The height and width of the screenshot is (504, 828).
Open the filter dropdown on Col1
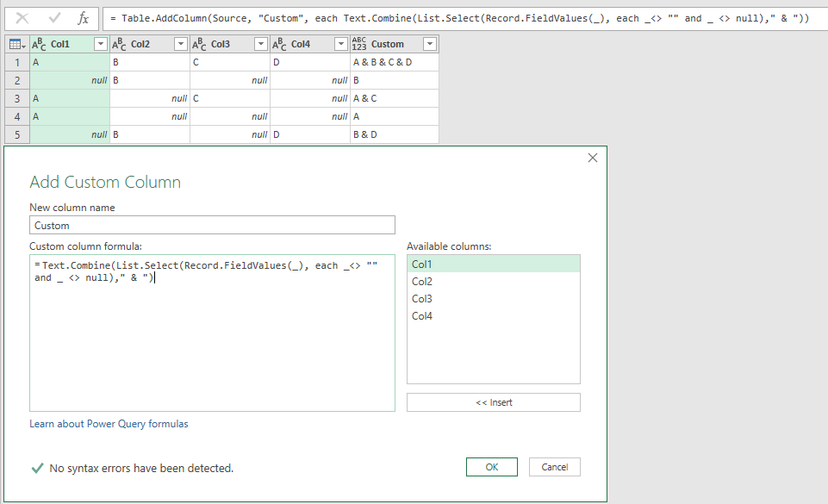[x=99, y=43]
